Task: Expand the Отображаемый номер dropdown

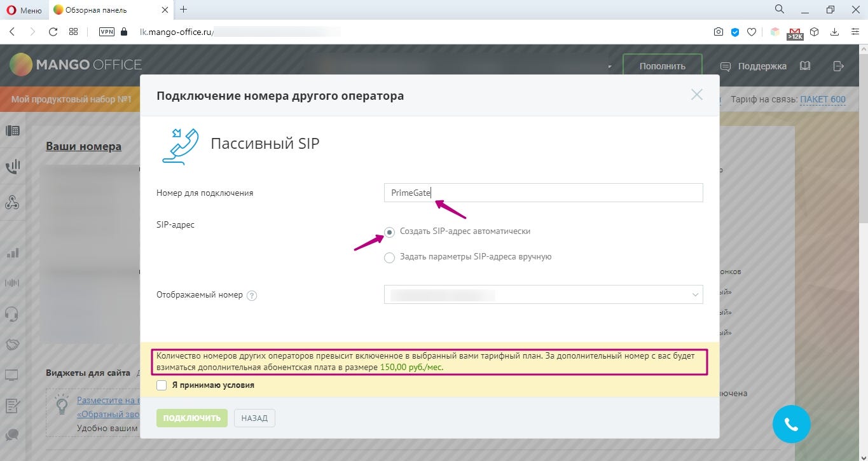Action: pyautogui.click(x=543, y=294)
